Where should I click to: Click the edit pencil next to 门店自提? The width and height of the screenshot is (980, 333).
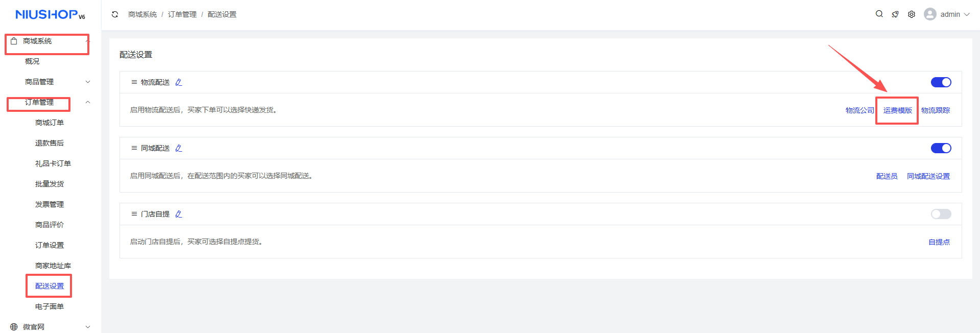click(x=179, y=214)
